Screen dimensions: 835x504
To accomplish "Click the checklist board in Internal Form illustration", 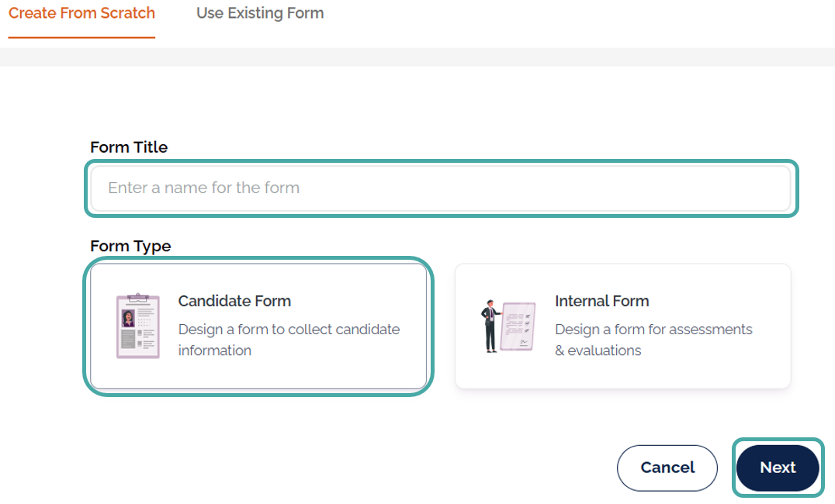I will click(519, 326).
